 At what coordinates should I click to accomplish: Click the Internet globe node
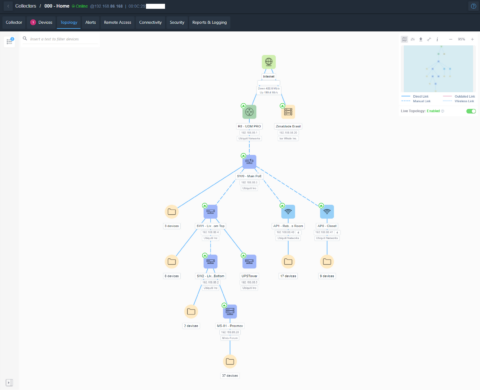(x=269, y=62)
